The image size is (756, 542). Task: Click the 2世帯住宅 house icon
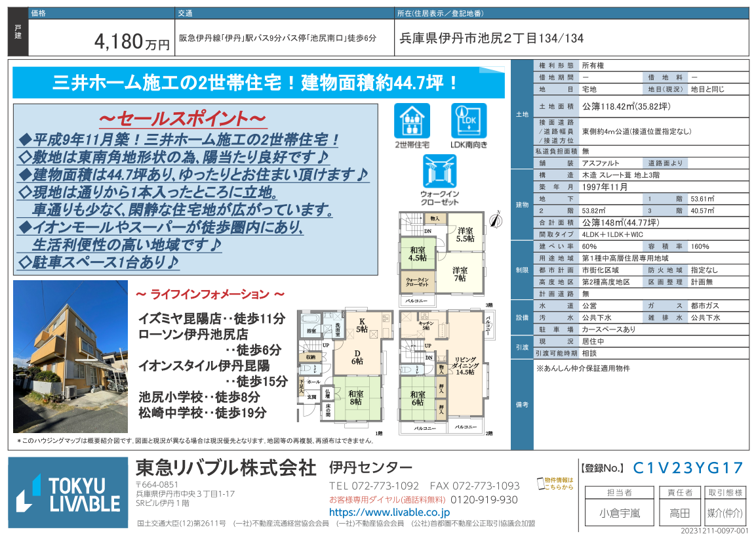pos(412,121)
